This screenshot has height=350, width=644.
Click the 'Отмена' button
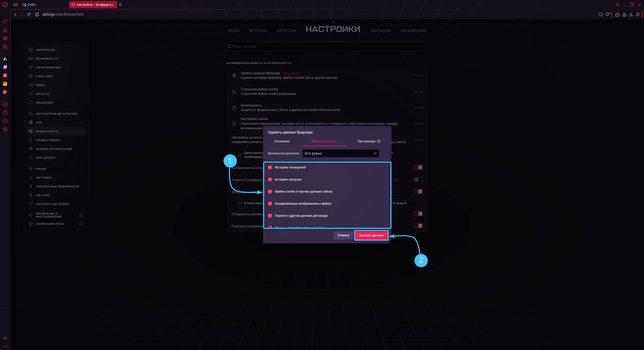(x=343, y=235)
